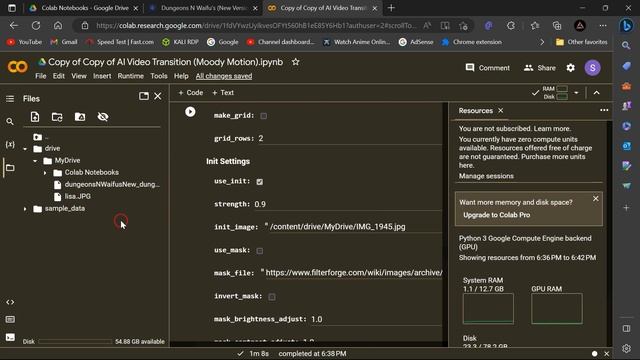
Task: Collapse the MyDrive folder
Action: coord(35,161)
